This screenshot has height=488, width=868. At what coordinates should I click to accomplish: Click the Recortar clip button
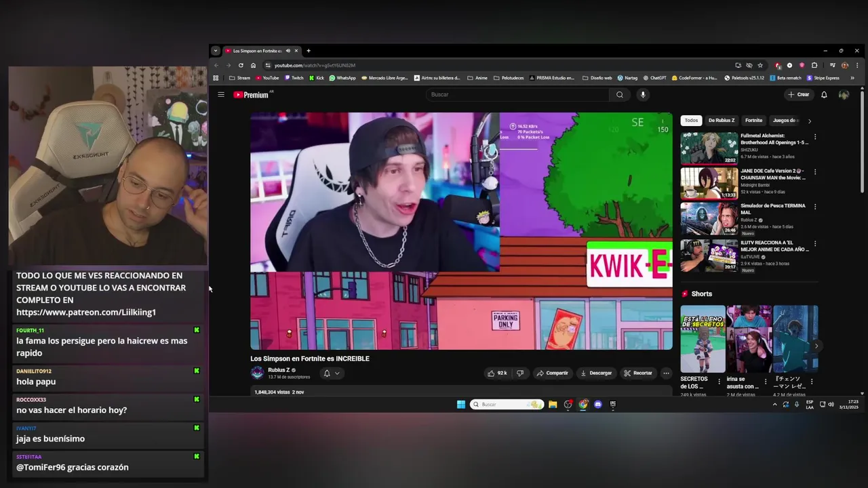pyautogui.click(x=638, y=373)
